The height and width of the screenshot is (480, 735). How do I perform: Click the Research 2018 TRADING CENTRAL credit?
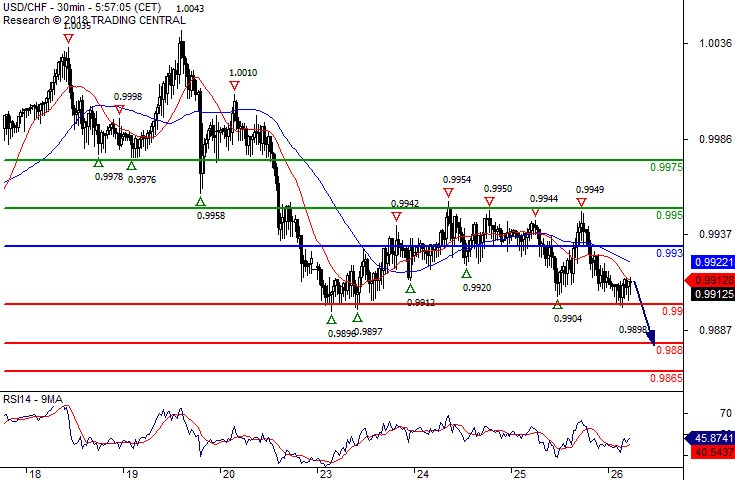[94, 20]
